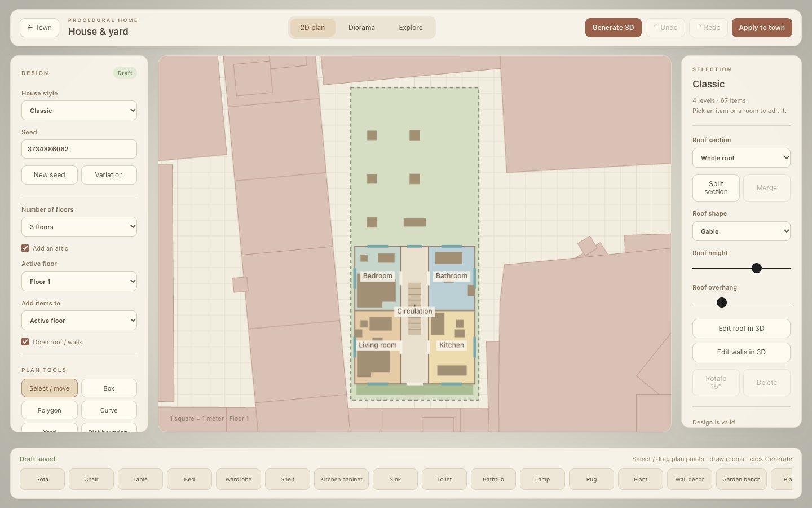This screenshot has height=508, width=812.
Task: Click the Generate 3D button
Action: tap(613, 28)
